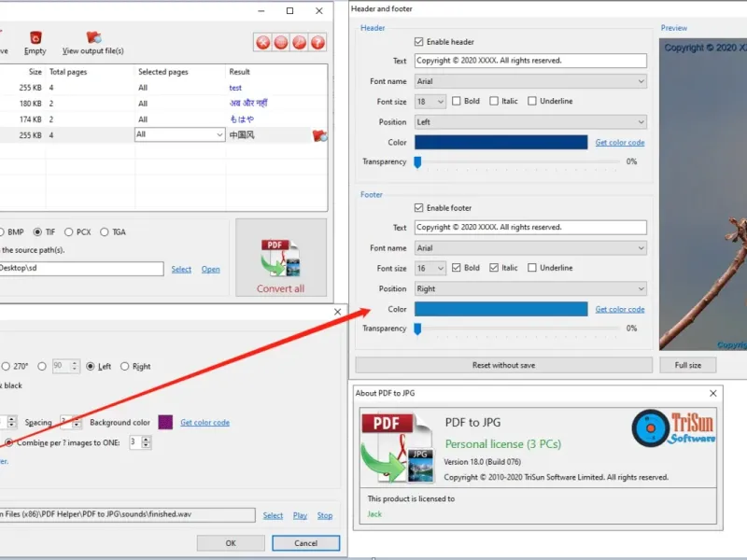Screen dimensions: 747x560
Task: Open settings via round red wrench icon
Action: 299,42
